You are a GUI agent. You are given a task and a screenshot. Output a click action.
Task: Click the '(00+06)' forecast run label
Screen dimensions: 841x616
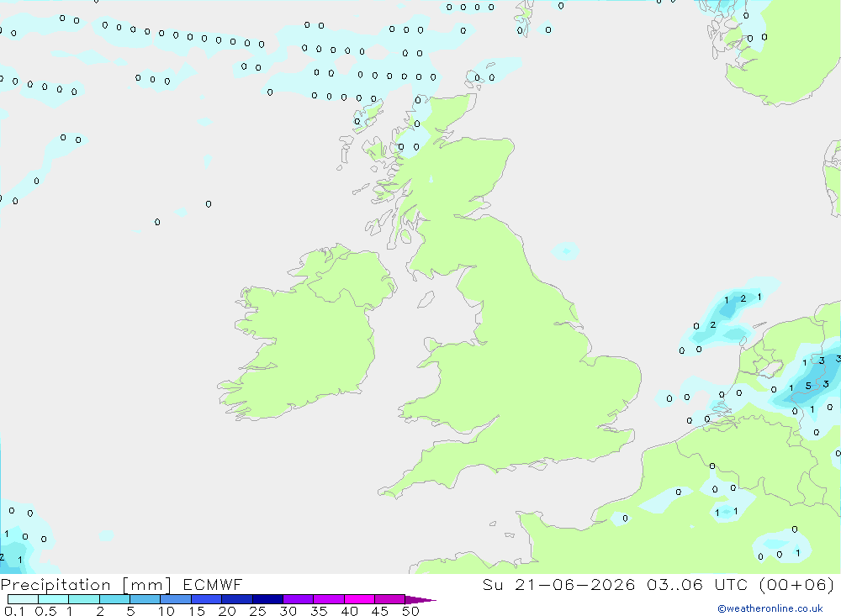click(x=797, y=584)
